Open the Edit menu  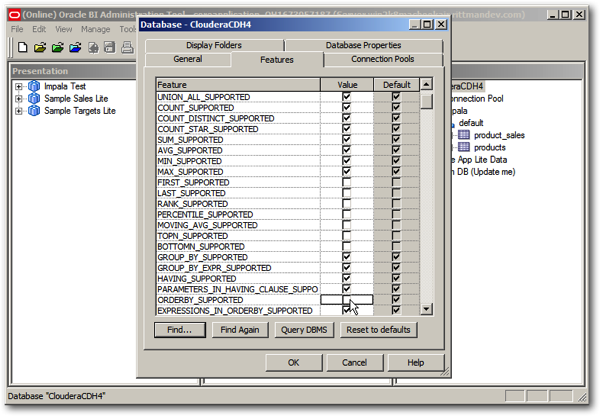(39, 29)
